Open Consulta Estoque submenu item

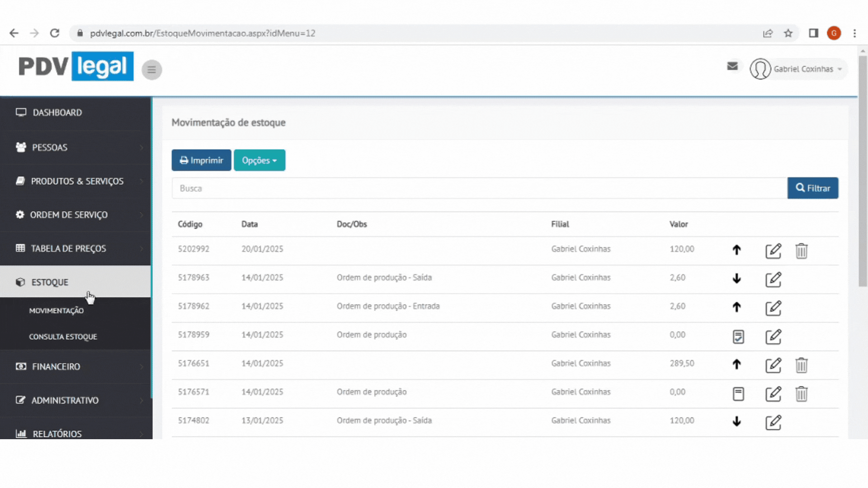coord(63,337)
